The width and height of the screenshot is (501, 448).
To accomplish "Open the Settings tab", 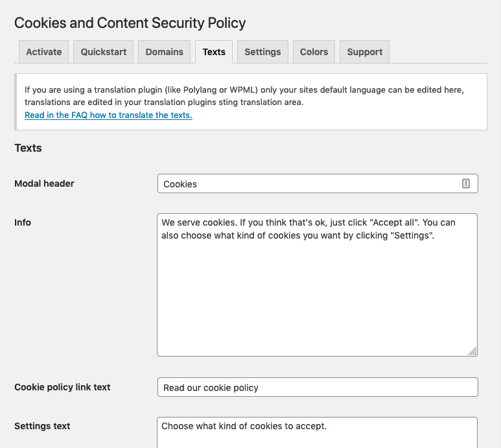I will (x=262, y=52).
